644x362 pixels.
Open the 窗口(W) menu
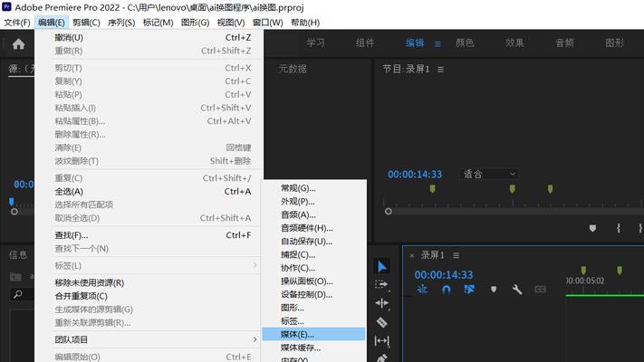coord(267,22)
